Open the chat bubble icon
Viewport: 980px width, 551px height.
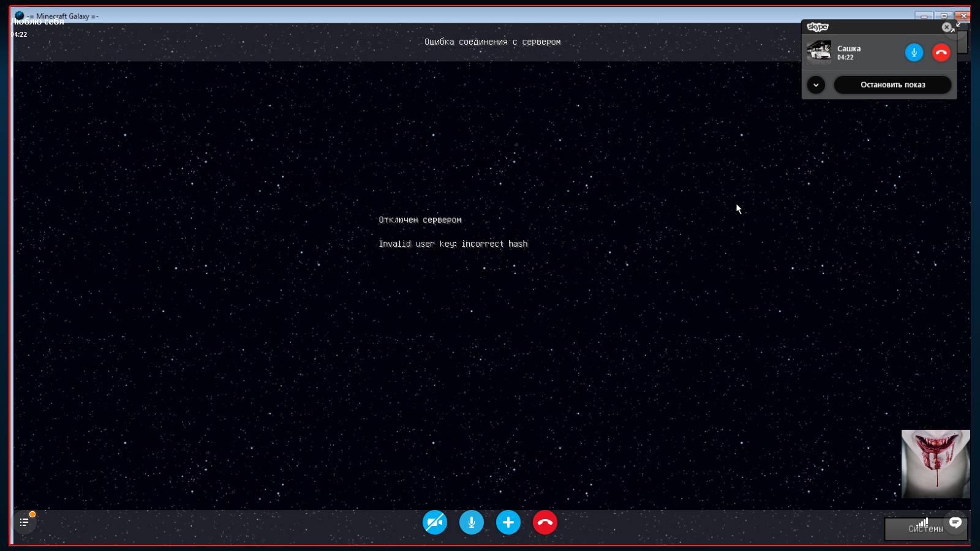coord(956,522)
